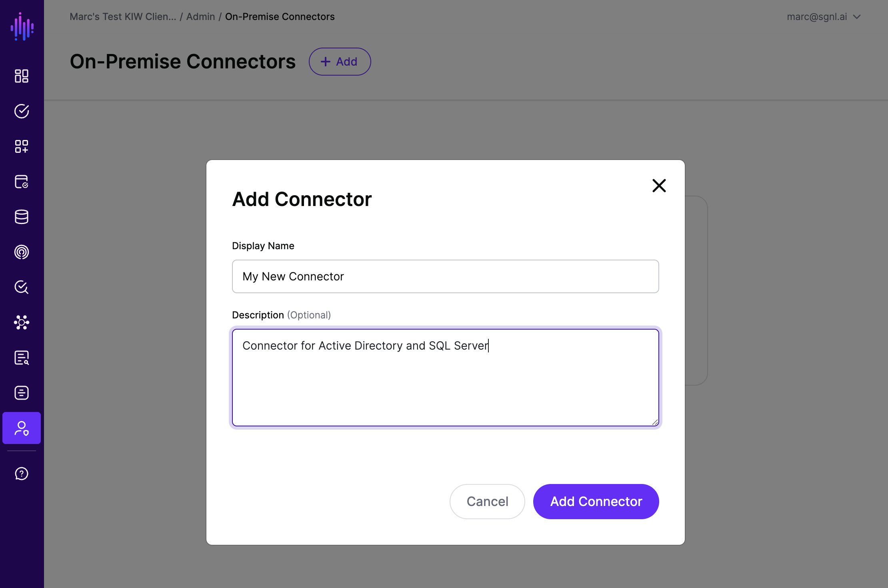Open the log search sidebar icon
The width and height of the screenshot is (888, 588).
(22, 358)
